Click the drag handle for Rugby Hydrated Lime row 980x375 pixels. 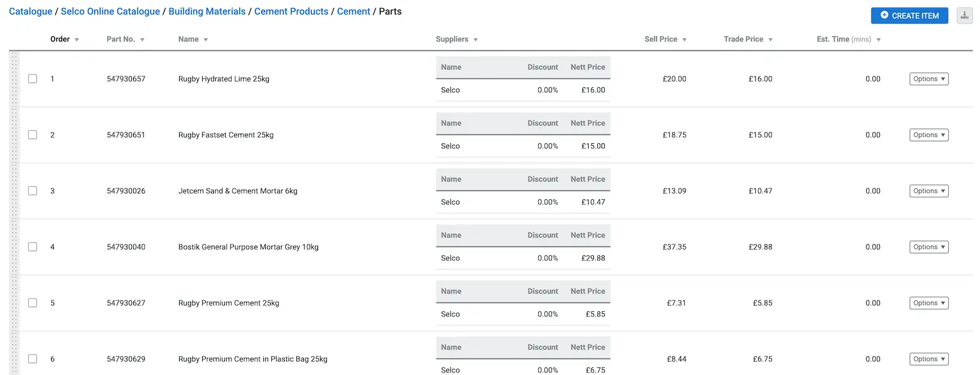click(x=15, y=79)
